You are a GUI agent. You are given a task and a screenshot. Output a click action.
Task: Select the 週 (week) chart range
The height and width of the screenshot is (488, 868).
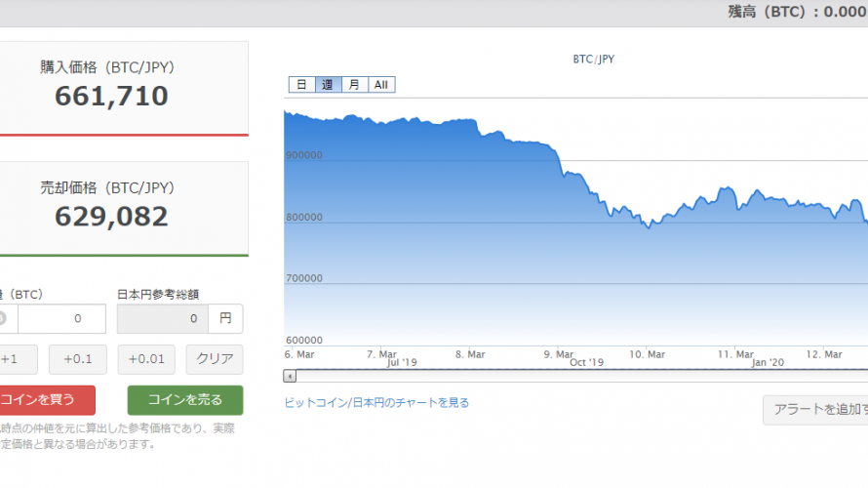[329, 85]
